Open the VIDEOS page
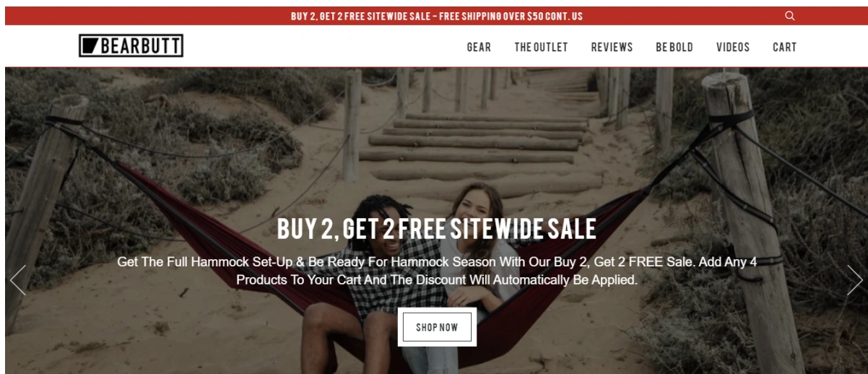 coord(733,47)
